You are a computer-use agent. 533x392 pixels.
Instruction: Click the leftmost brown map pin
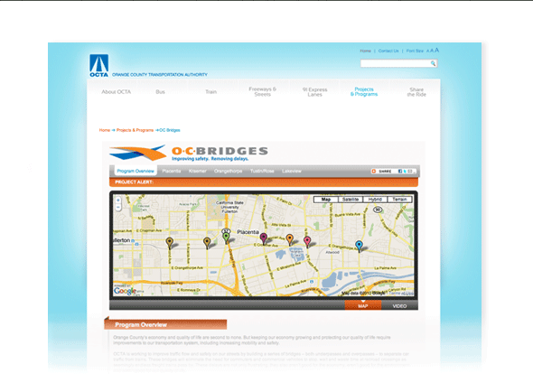tap(169, 243)
